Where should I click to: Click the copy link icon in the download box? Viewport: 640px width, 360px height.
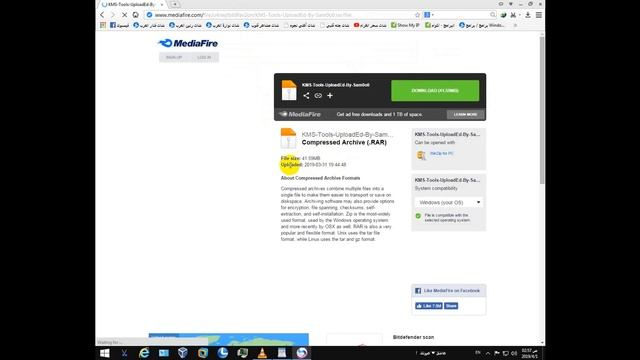tap(318, 96)
